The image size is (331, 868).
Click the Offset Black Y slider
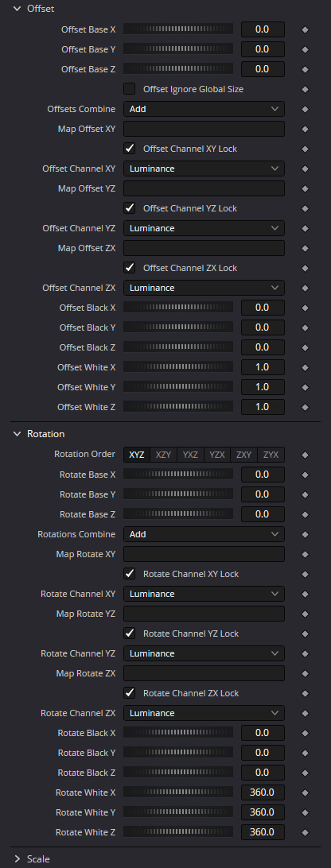178,327
